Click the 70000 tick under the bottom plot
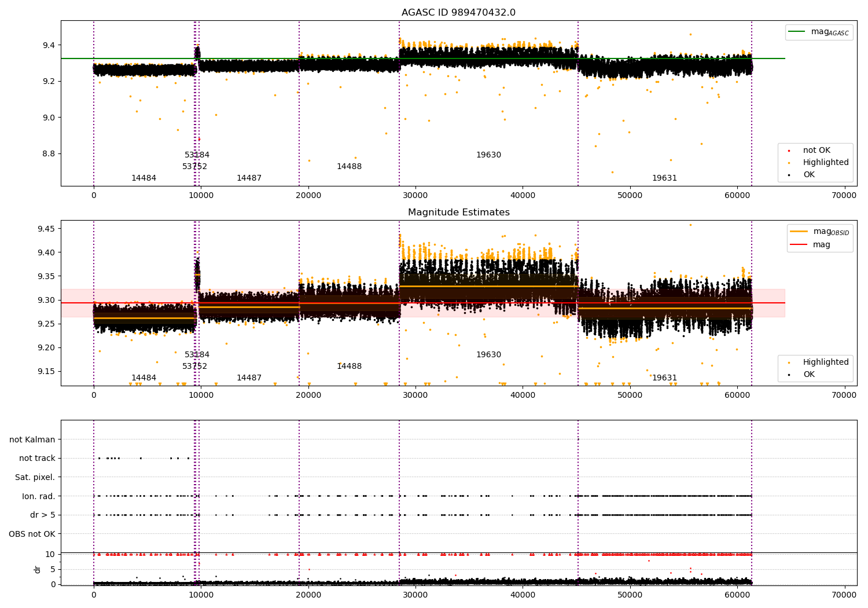 844,595
